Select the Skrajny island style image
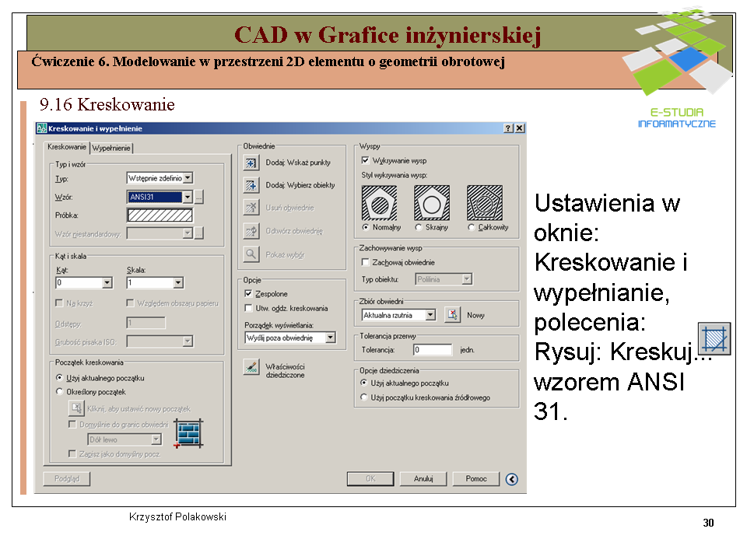Screen dimensions: 747x560 pos(431,203)
